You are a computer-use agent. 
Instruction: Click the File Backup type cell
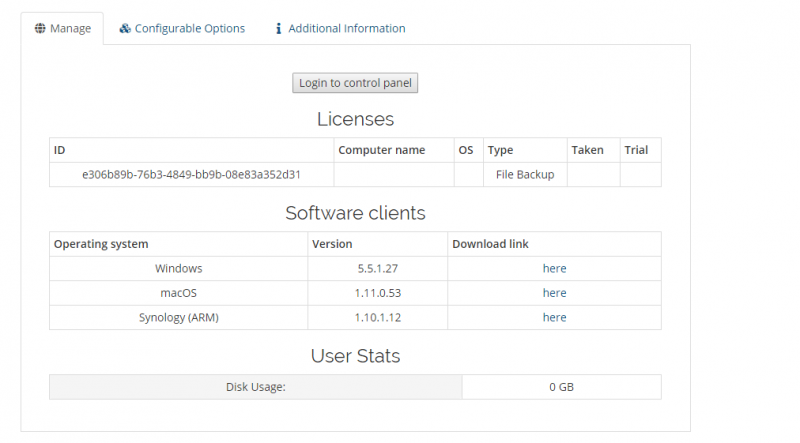[525, 175]
